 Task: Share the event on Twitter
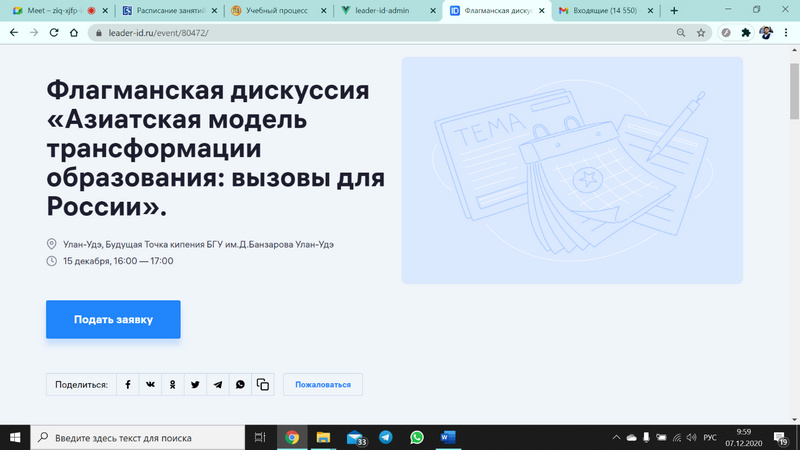[195, 385]
